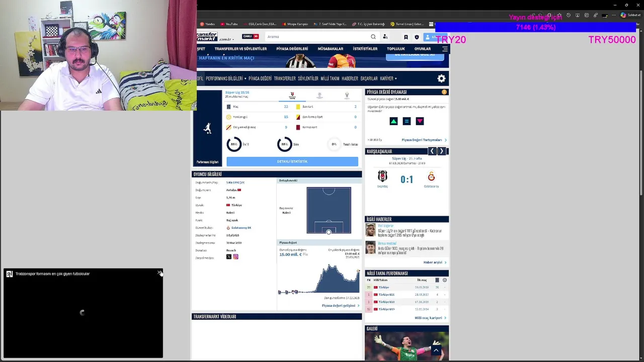Open the advanced person search icon
Screen dimensions: 644x362
(x=385, y=37)
